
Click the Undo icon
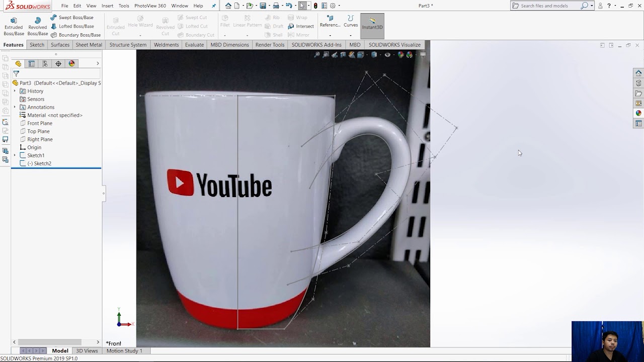[289, 6]
